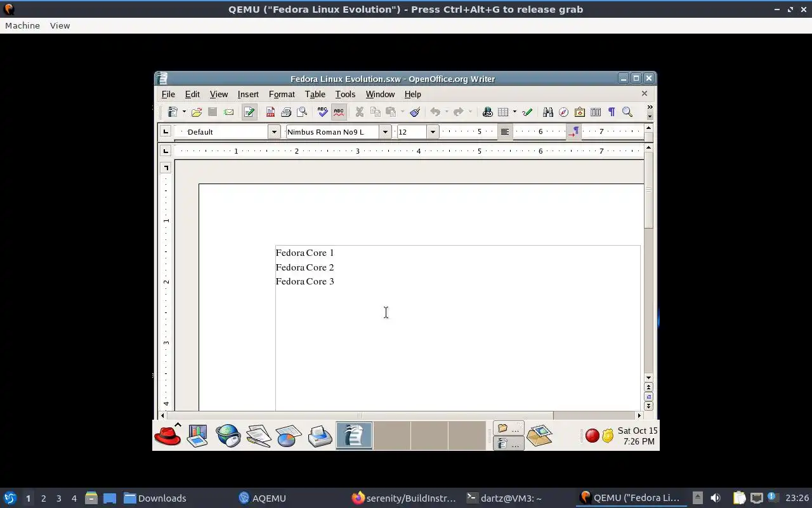Screen dimensions: 812x508
Task: Click the Print file directly icon
Action: [286, 112]
